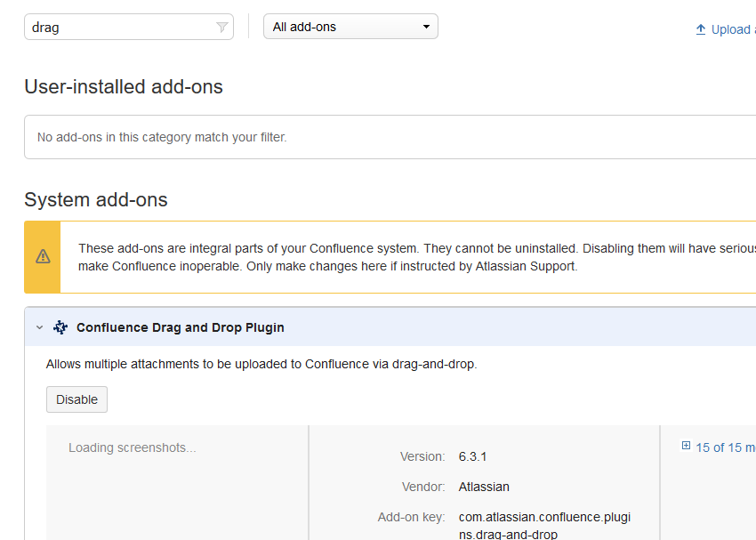This screenshot has width=756, height=540.
Task: Expand modules list using the plus icon
Action: pos(686,447)
